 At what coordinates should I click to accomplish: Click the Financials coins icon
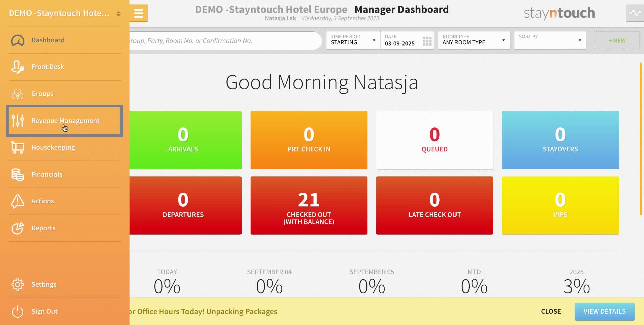click(18, 175)
